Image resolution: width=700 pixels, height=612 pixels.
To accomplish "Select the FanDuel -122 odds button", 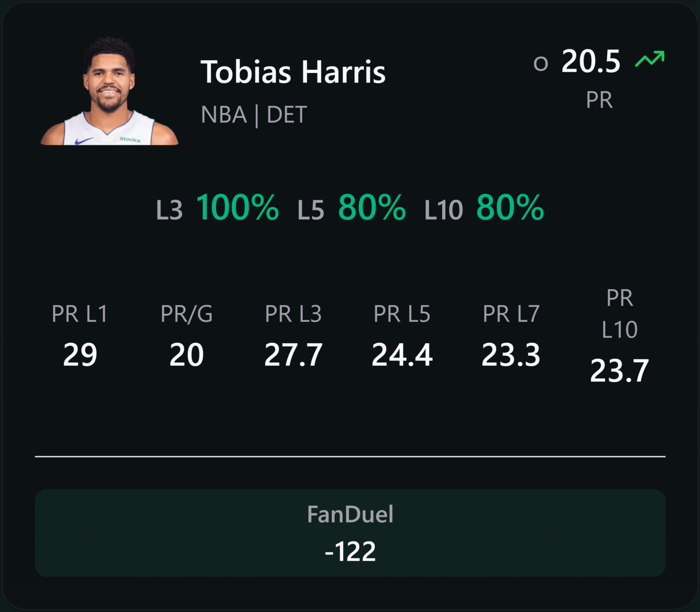I will click(350, 533).
